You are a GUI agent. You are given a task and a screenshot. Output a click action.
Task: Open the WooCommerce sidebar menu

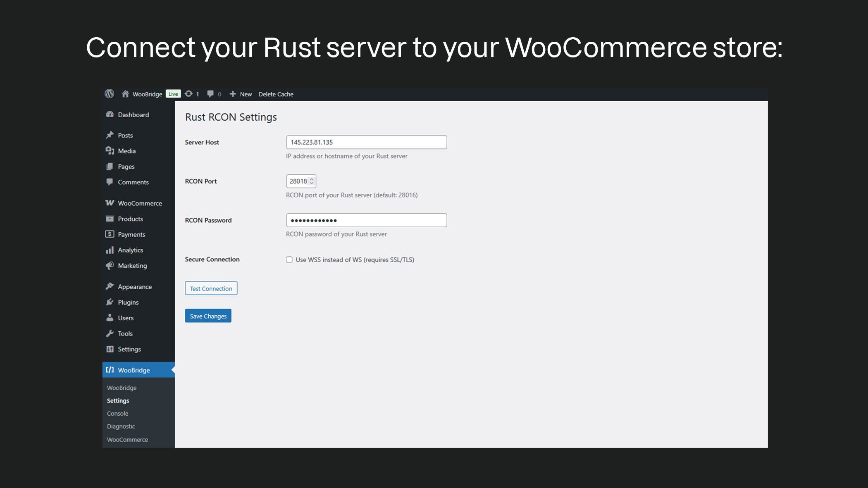139,203
